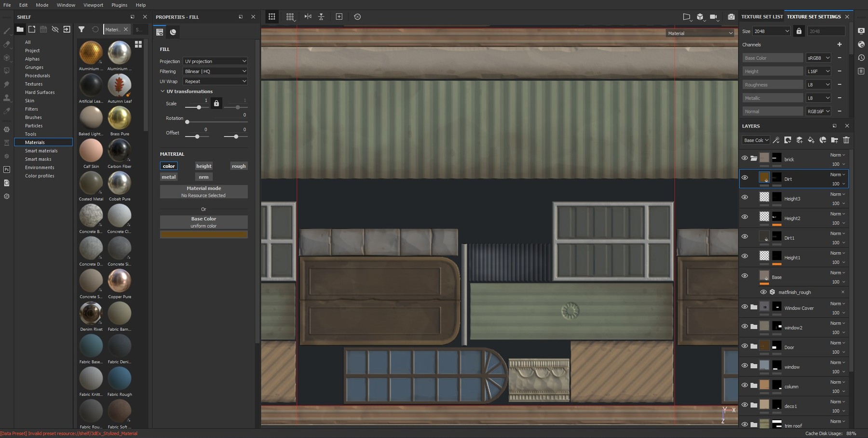
Task: Delete selected layer with trash icon
Action: coord(846,140)
